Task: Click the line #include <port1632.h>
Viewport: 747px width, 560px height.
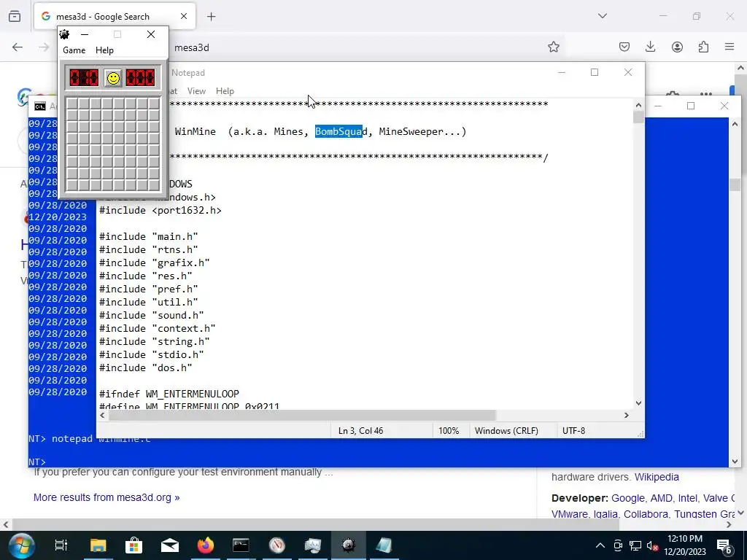Action: pyautogui.click(x=160, y=211)
